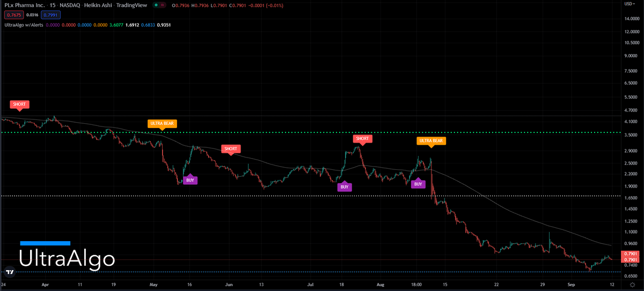
Task: Click the BUY signal label before July 18
Action: pyautogui.click(x=345, y=186)
